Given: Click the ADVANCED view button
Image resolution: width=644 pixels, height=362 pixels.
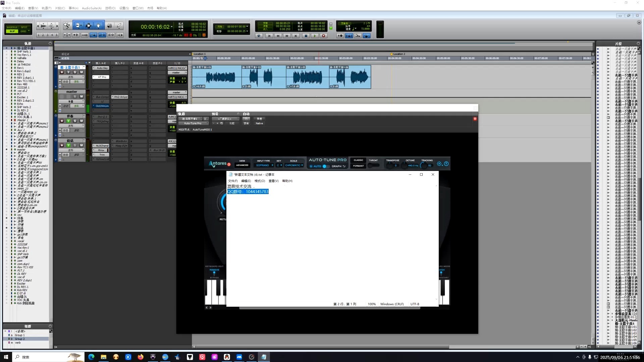Looking at the screenshot, I should click(242, 165).
